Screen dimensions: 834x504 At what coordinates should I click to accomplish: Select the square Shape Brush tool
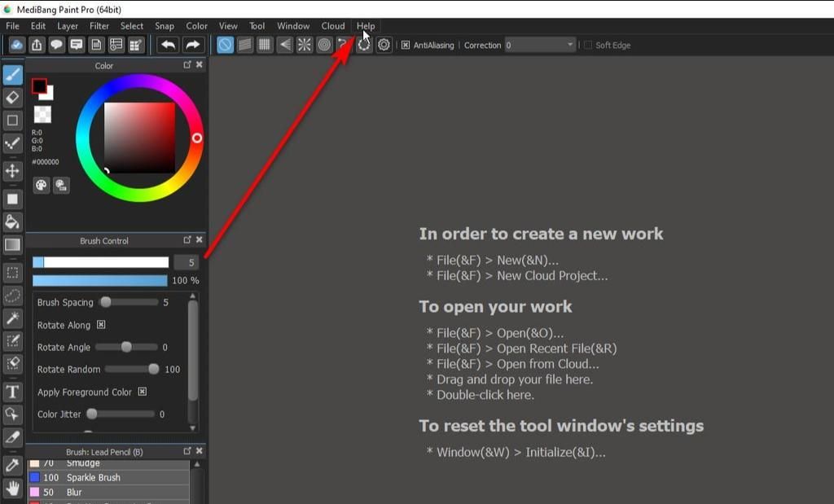(x=13, y=121)
